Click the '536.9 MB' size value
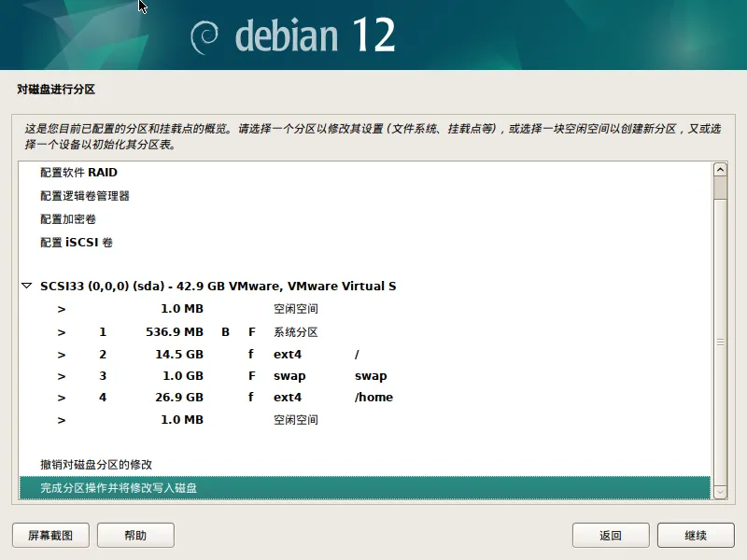The height and width of the screenshot is (560, 747). 175,332
